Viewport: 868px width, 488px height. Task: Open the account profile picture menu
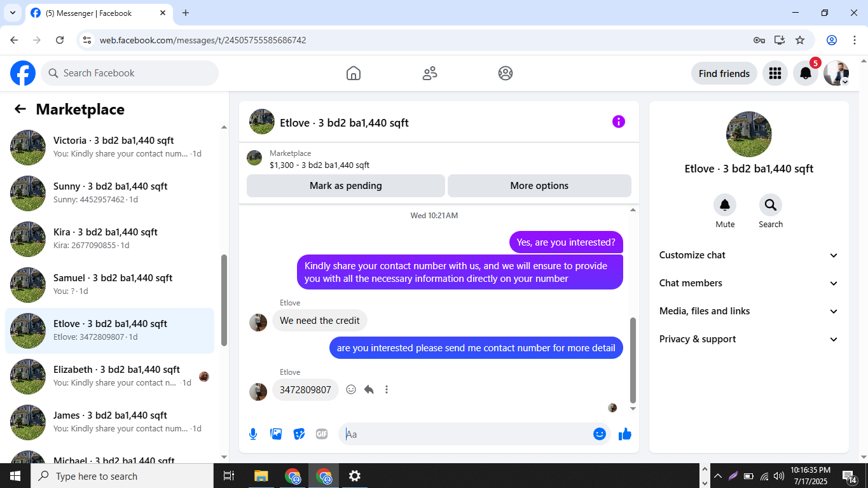tap(836, 73)
